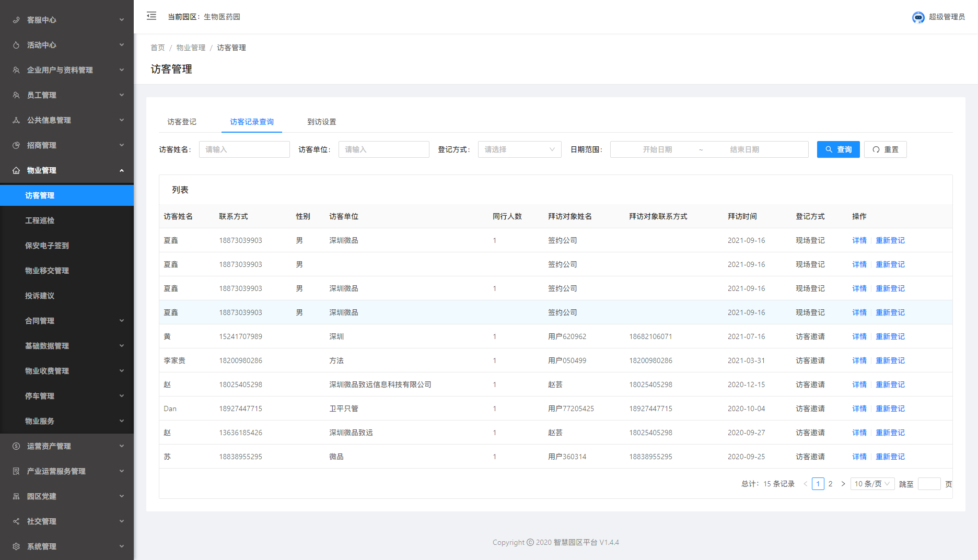Go to previous page arrow in pagination

point(805,484)
